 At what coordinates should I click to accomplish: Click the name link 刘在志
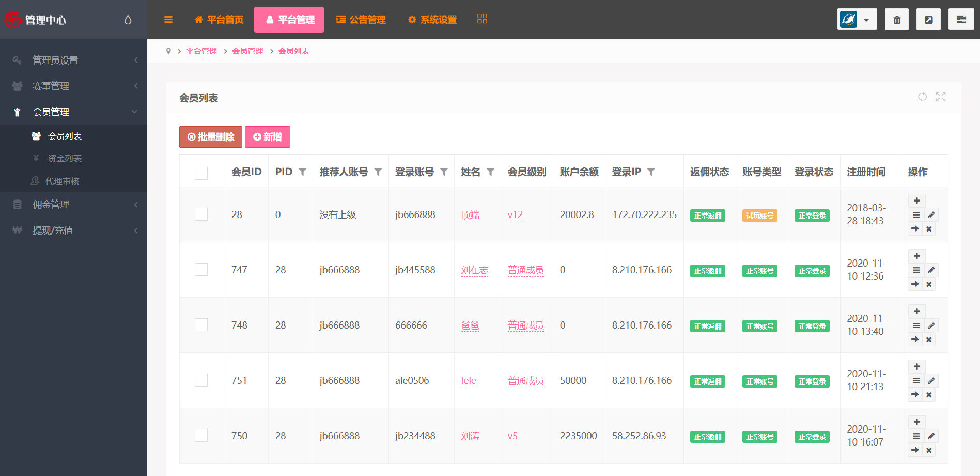tap(475, 270)
